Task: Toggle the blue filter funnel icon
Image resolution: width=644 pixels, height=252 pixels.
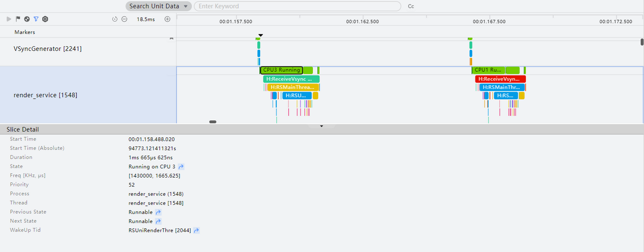Action: (36, 19)
